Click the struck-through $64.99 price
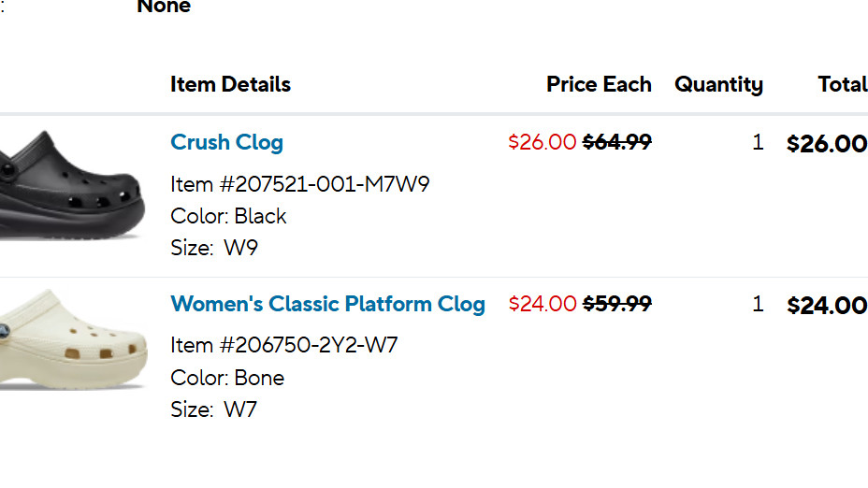Image resolution: width=868 pixels, height=488 pixels. point(617,142)
